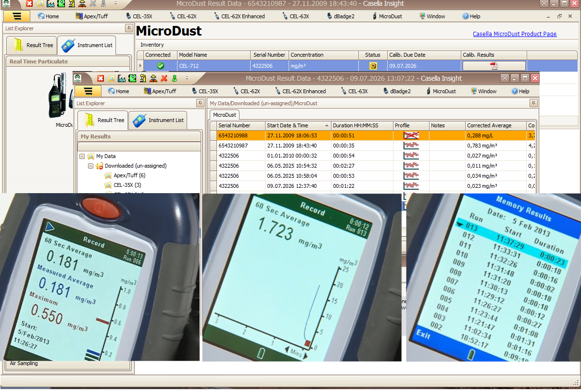This screenshot has height=392, width=581.
Task: Open Window menu in front window
Action: (483, 91)
